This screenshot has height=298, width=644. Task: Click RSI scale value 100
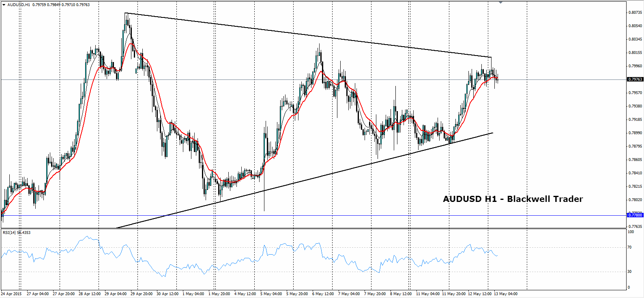(x=631, y=232)
